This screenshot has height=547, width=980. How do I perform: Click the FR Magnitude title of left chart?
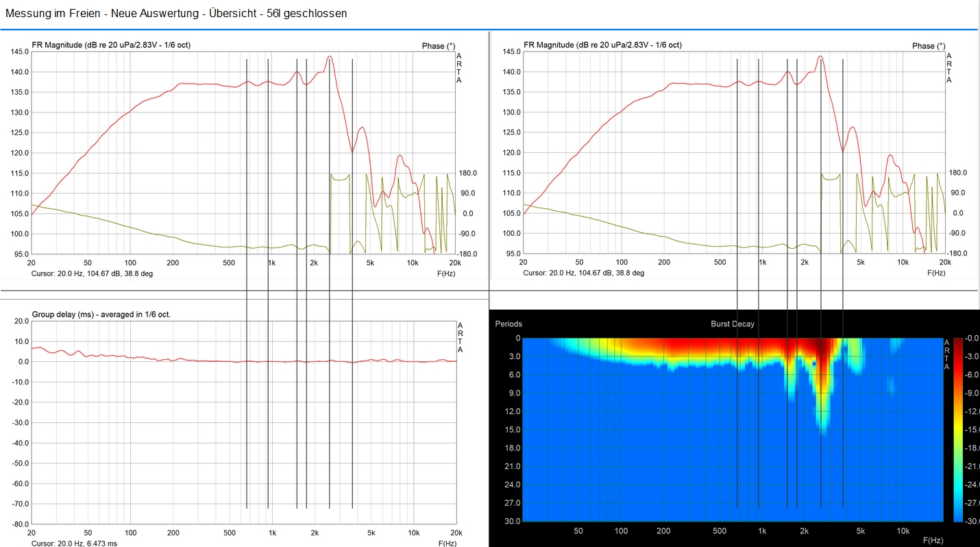click(111, 45)
